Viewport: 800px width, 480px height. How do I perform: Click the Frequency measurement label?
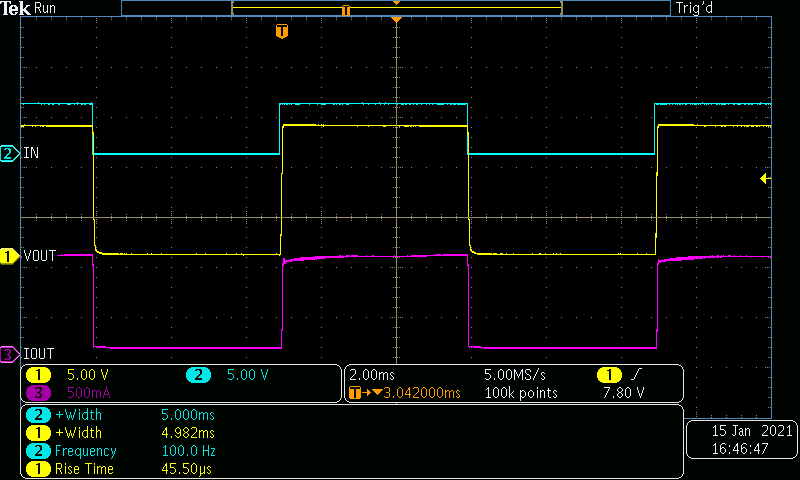pos(86,451)
